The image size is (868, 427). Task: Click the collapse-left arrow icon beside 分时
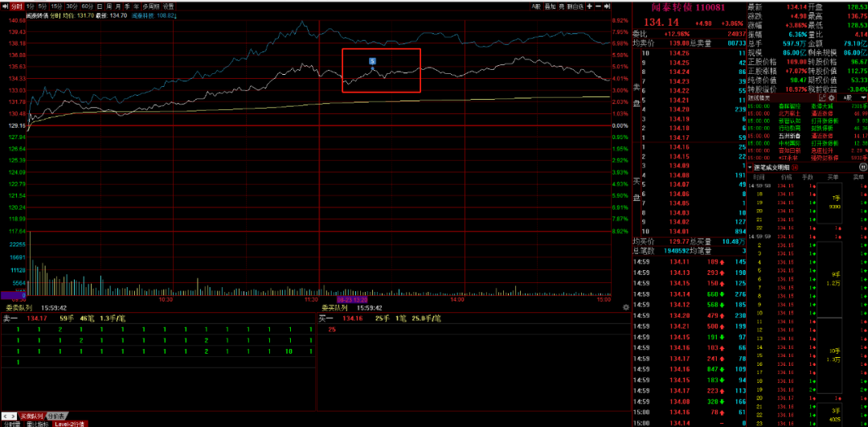click(6, 6)
